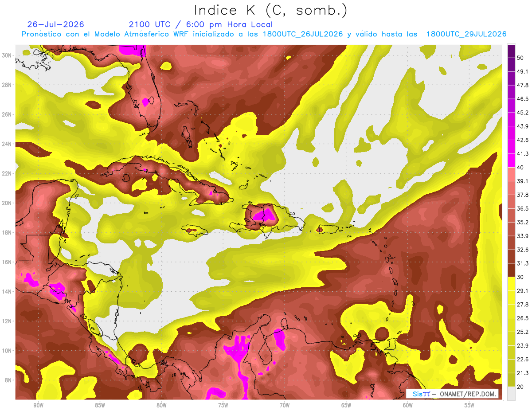This screenshot has height=411, width=532.
Task: Click the 20N latitude axis label
Action: [x=7, y=203]
